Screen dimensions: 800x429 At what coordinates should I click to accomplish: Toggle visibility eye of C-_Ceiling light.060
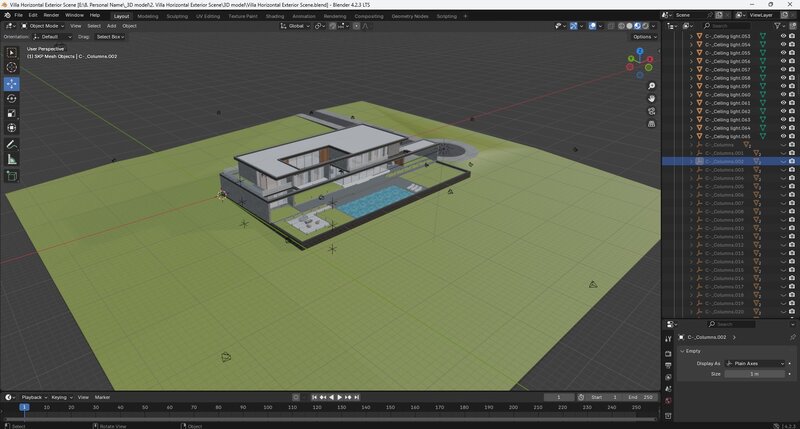[x=783, y=95]
